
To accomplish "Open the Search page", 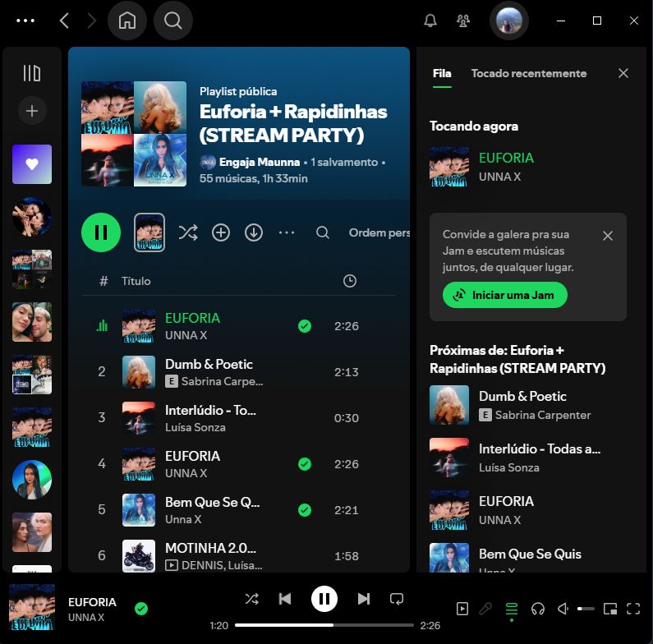I will (x=172, y=21).
